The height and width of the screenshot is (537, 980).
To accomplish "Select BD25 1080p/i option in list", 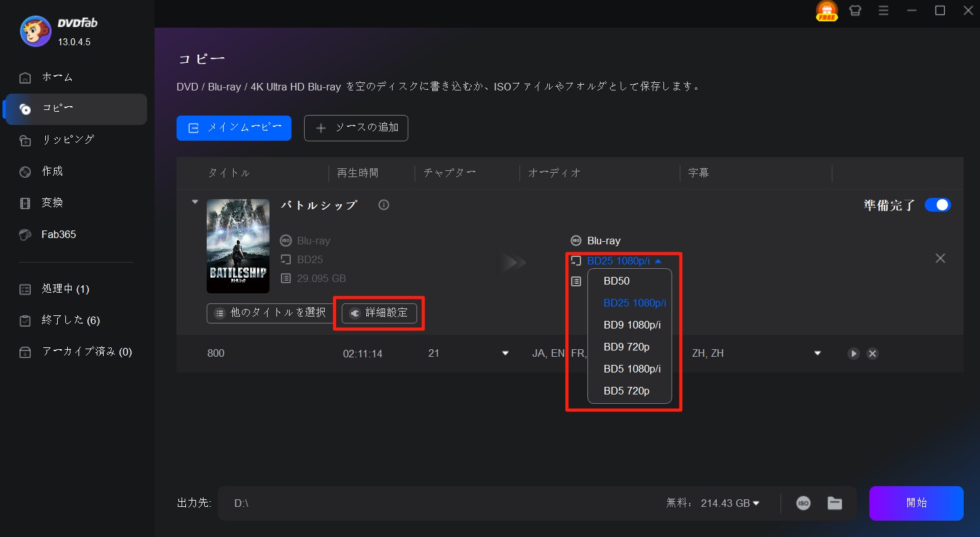I will 629,303.
